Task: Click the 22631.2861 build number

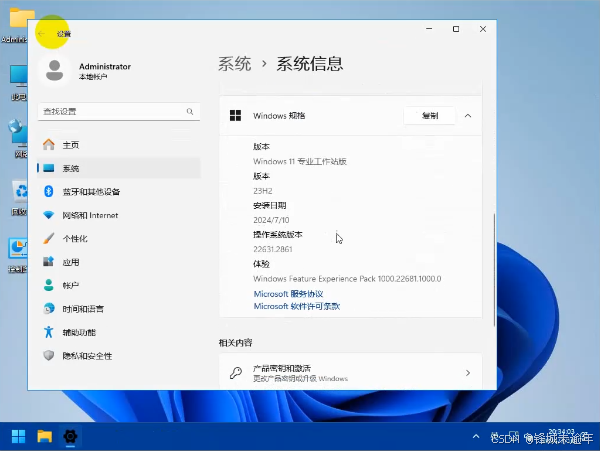Action: coord(273,249)
